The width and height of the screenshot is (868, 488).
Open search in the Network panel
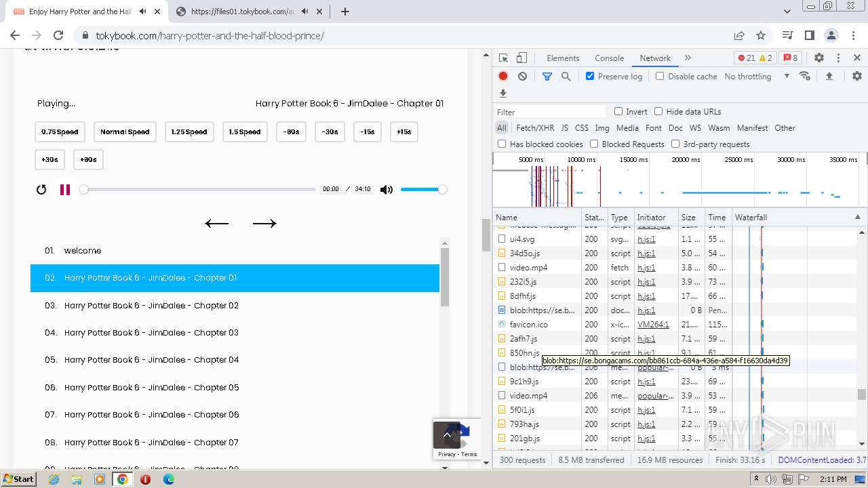coord(566,77)
